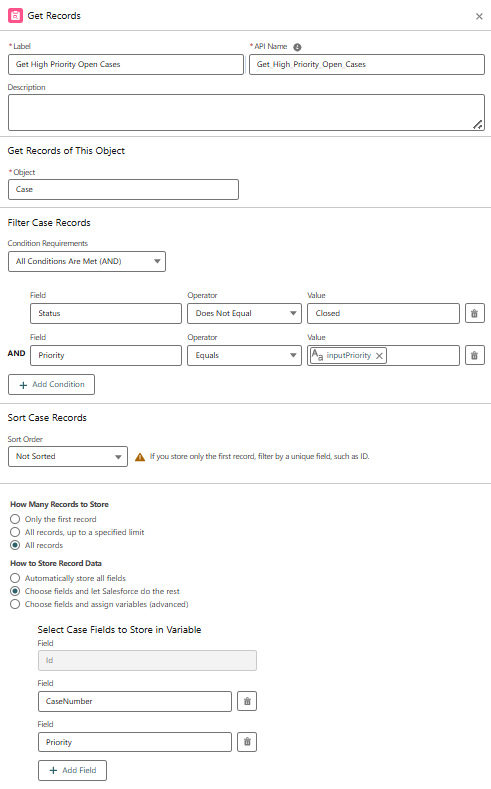Click the CaseNumber stored field input
Image resolution: width=491 pixels, height=789 pixels.
pos(135,701)
